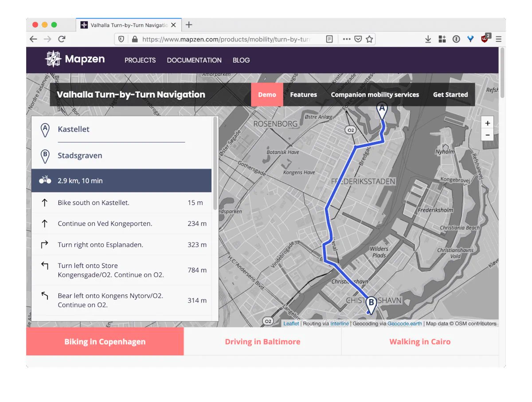
Task: Open the page actions three-dot menu
Action: (347, 39)
